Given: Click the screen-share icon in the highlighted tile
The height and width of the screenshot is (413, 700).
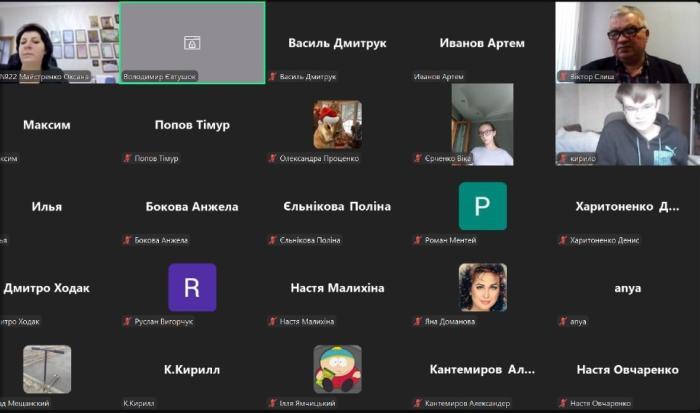Looking at the screenshot, I should (192, 43).
